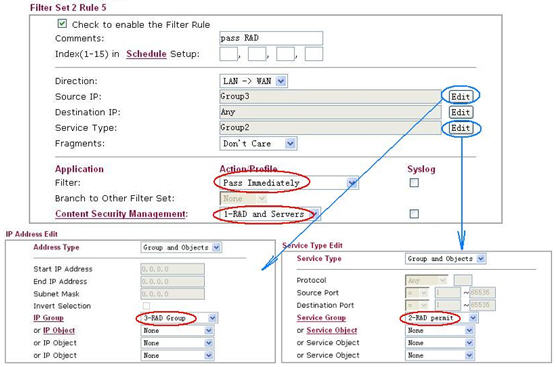Viewport: 556px width, 367px height.
Task: Click the Source Port start value field
Action: (447, 293)
